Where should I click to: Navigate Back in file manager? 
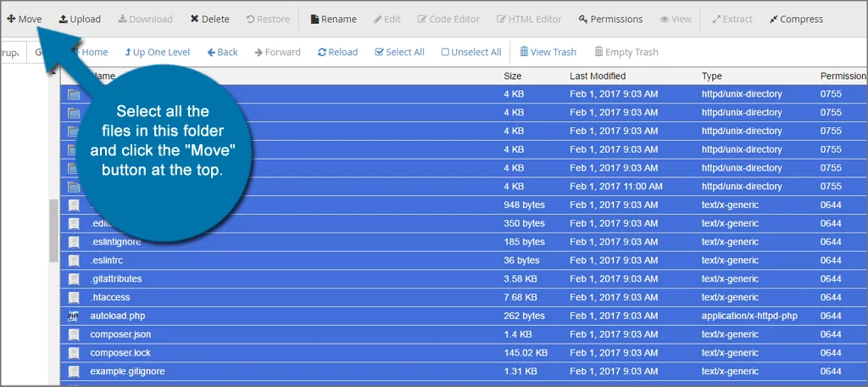222,52
